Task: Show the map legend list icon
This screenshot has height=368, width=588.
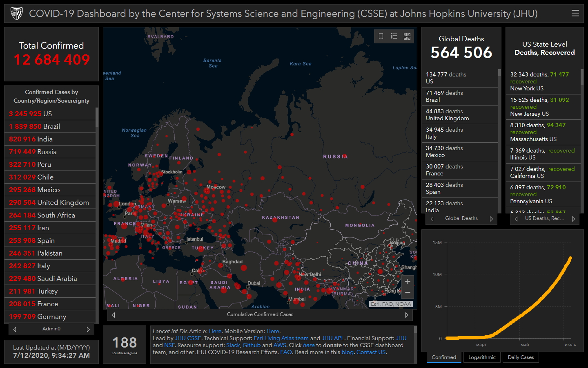Action: pos(394,36)
